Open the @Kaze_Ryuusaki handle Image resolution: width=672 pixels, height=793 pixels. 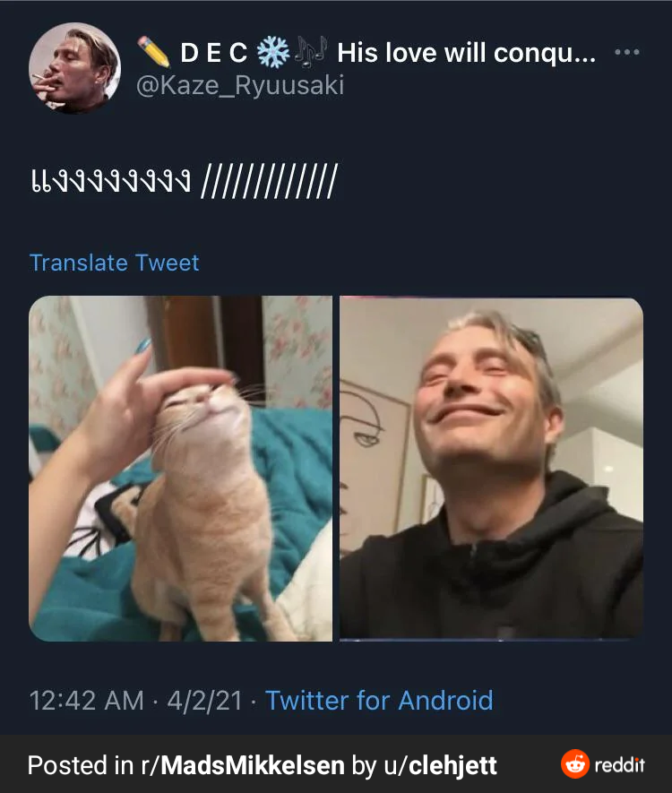pyautogui.click(x=240, y=85)
